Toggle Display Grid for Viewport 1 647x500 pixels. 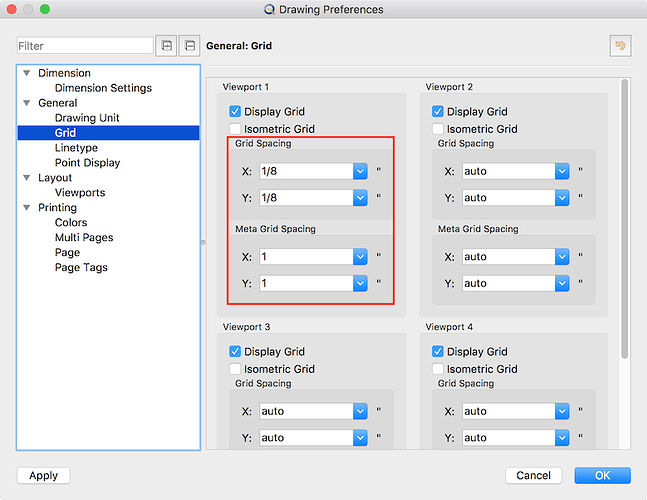coord(236,112)
